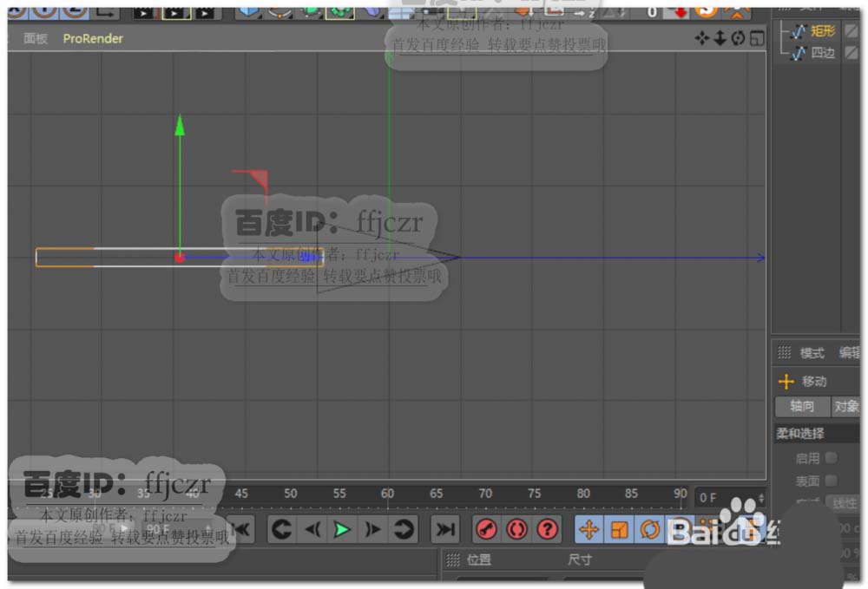The image size is (868, 589).
Task: Toggle the Y axis lock icon
Action: pos(45,12)
